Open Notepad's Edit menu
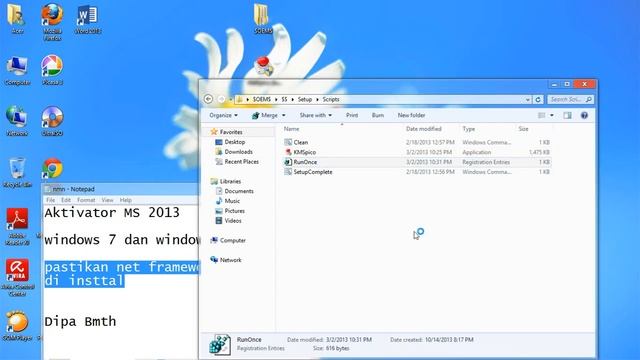640x360 pixels. (66, 200)
